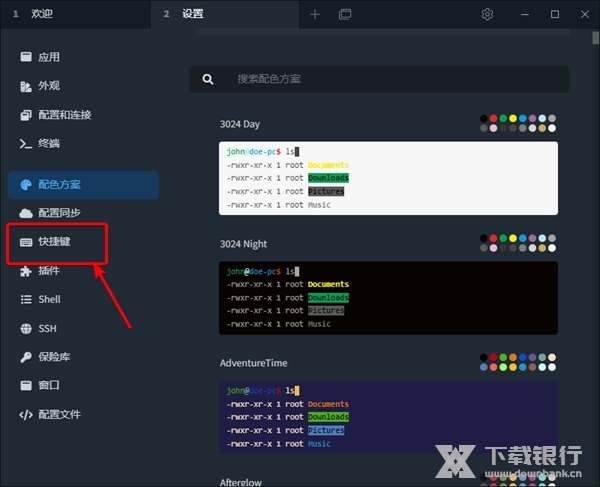
Task: Click the Afterglow scheme title
Action: pyautogui.click(x=241, y=482)
